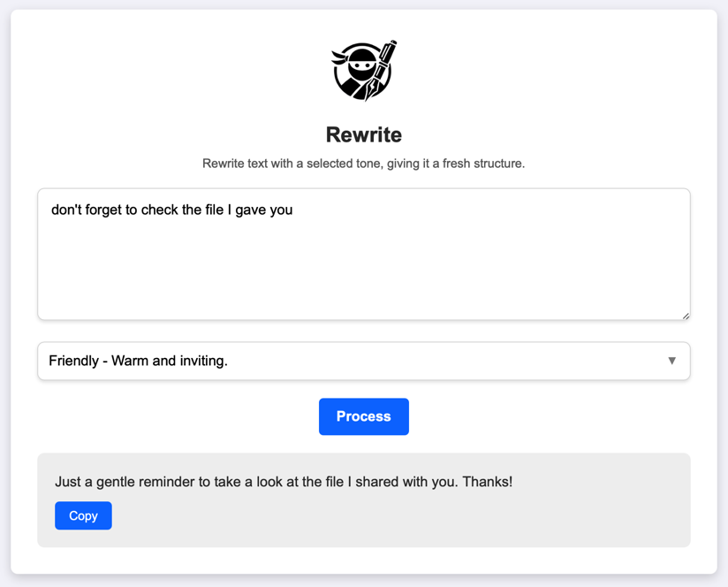Click the writing ninja logo icon
The height and width of the screenshot is (587, 728).
coord(363,70)
